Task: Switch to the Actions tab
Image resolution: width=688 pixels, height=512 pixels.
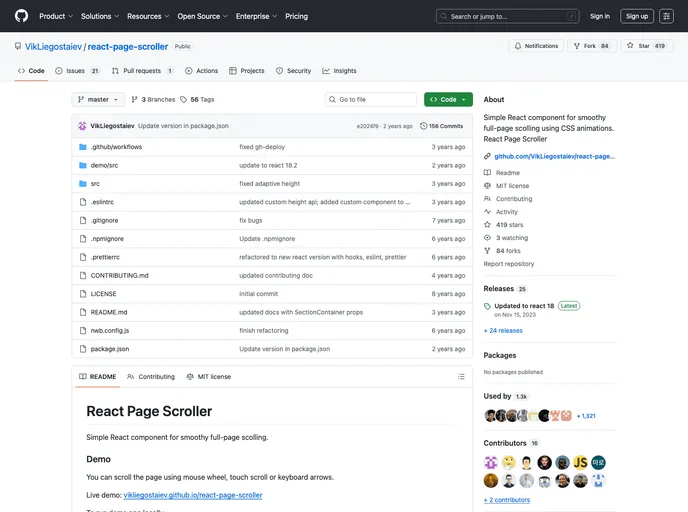Action: click(x=201, y=71)
